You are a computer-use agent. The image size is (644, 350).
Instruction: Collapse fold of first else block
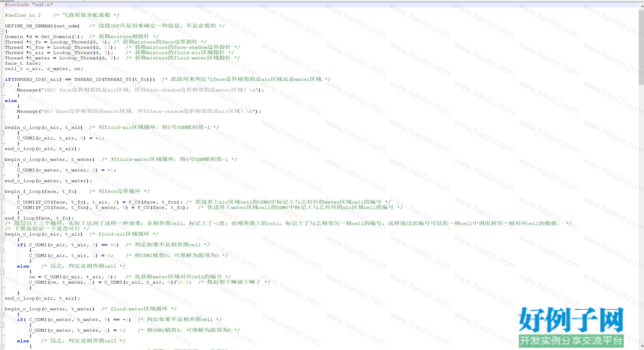[2, 106]
